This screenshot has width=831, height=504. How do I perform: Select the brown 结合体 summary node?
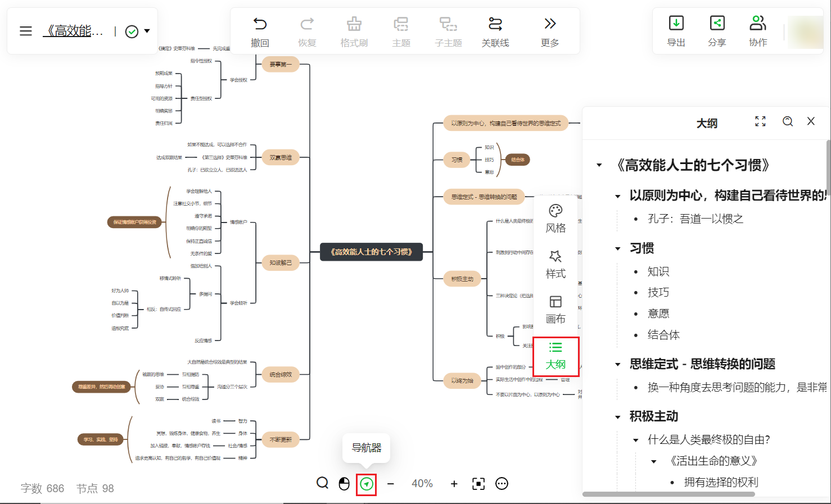[x=518, y=160]
